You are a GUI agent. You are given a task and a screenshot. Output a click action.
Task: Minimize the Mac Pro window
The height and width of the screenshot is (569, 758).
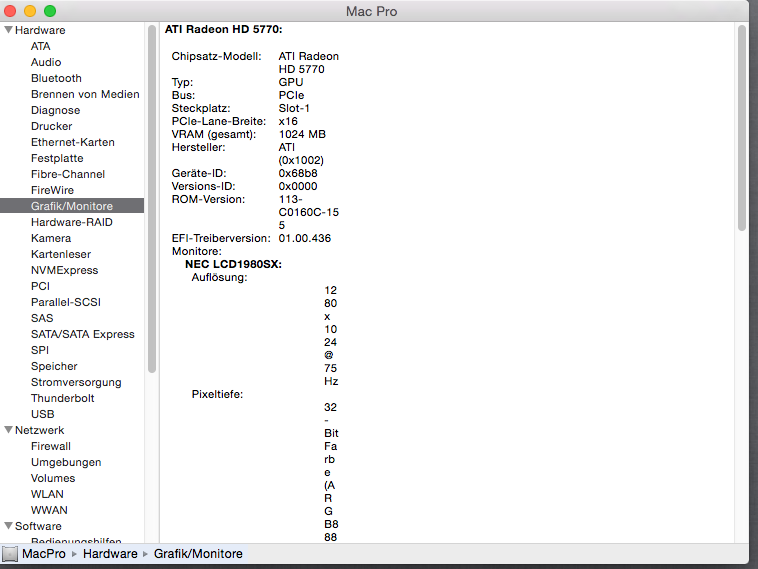point(30,11)
